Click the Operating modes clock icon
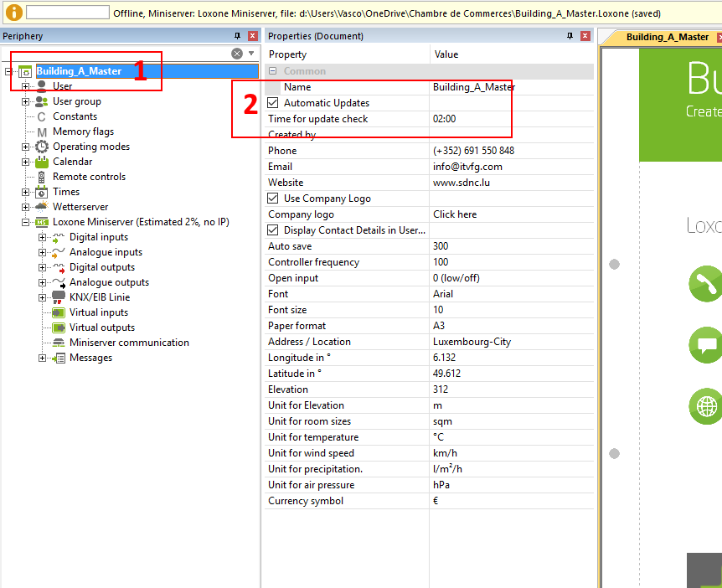Image resolution: width=722 pixels, height=588 pixels. [41, 147]
